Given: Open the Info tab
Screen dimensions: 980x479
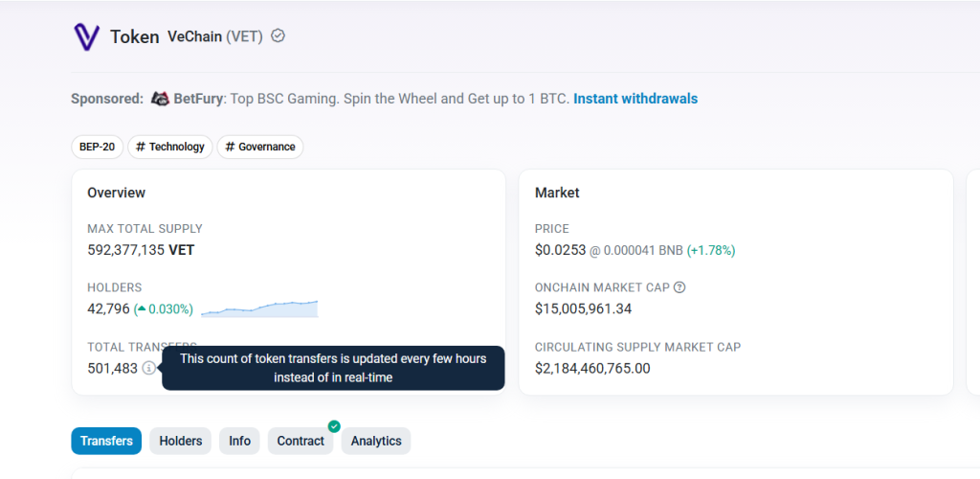Looking at the screenshot, I should (239, 441).
